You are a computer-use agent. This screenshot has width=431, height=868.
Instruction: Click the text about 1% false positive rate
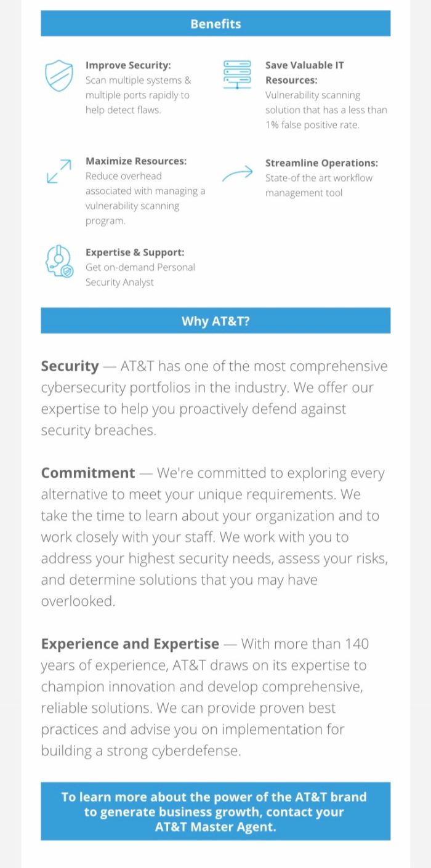[x=326, y=110]
